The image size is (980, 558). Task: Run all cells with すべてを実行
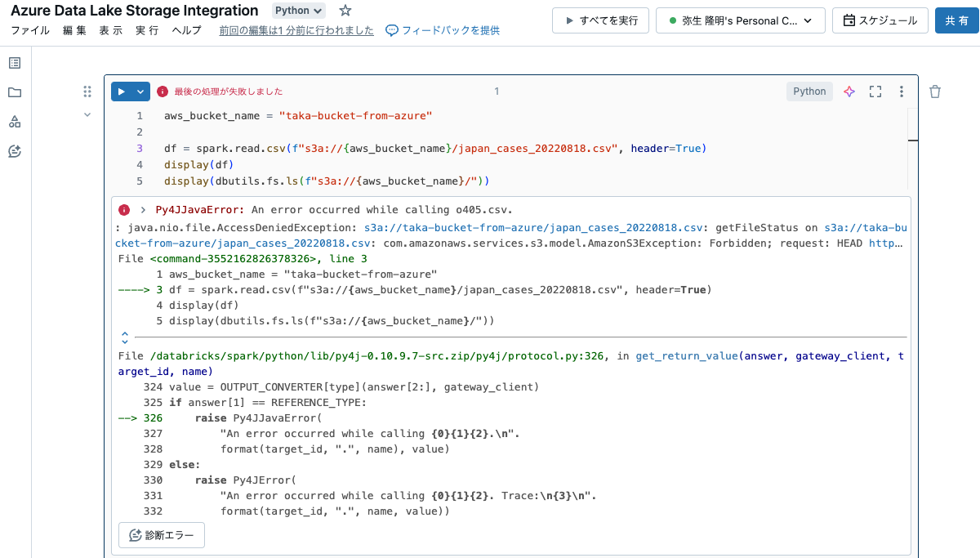[x=600, y=20]
